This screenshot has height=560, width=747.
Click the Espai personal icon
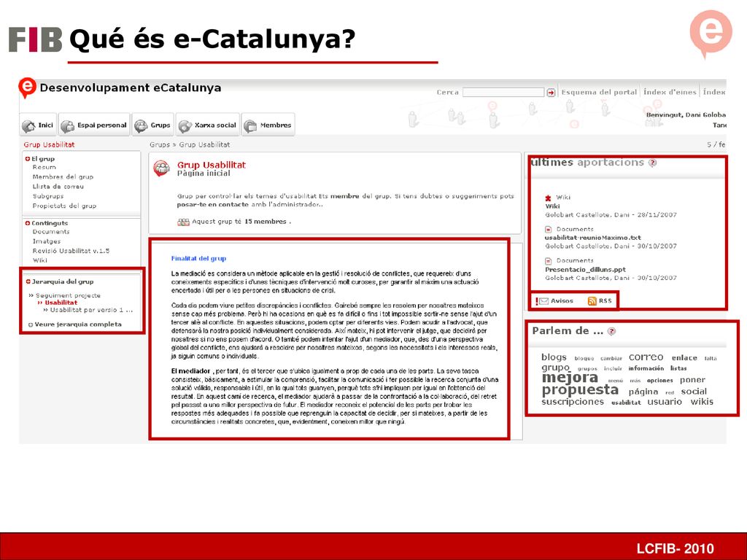(67, 125)
